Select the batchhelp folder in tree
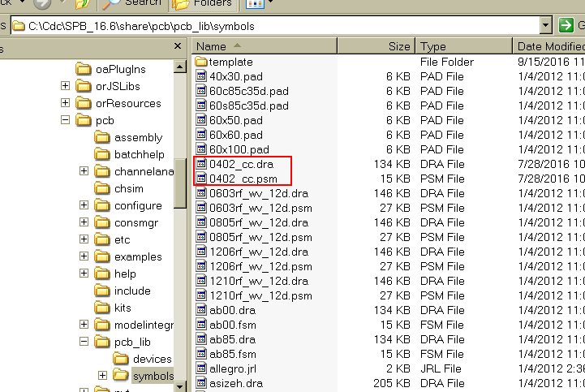This screenshot has width=585, height=392. coord(129,154)
